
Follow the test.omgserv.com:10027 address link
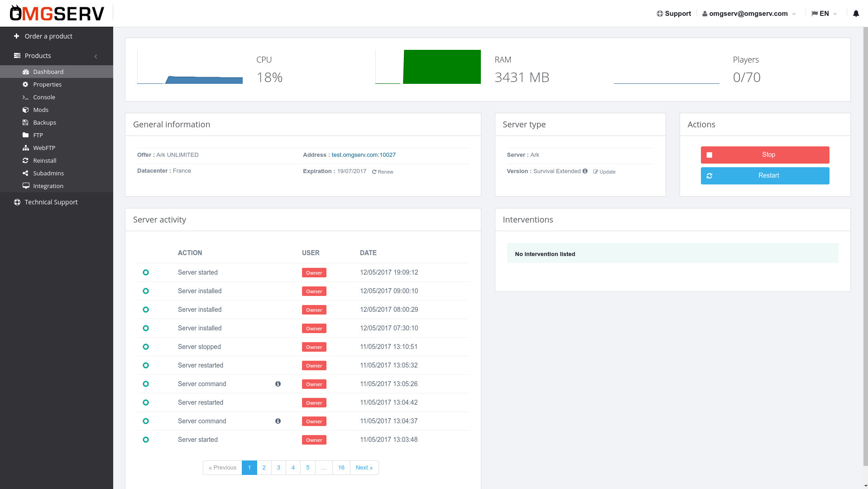click(x=364, y=155)
